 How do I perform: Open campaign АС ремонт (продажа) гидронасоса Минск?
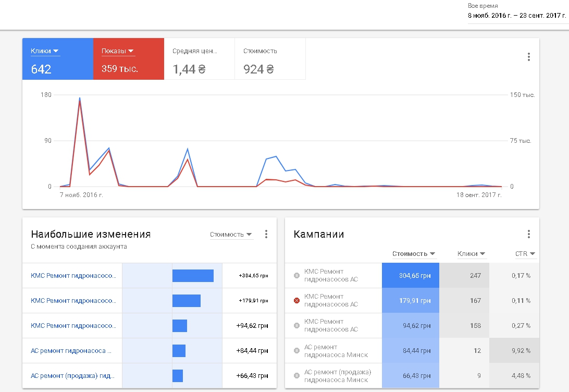(338, 376)
